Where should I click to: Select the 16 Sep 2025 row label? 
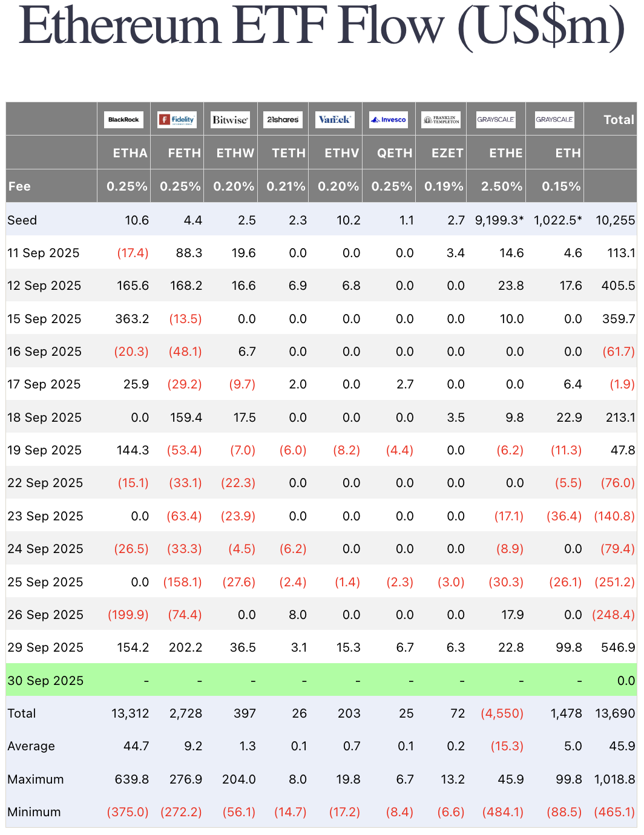[44, 352]
